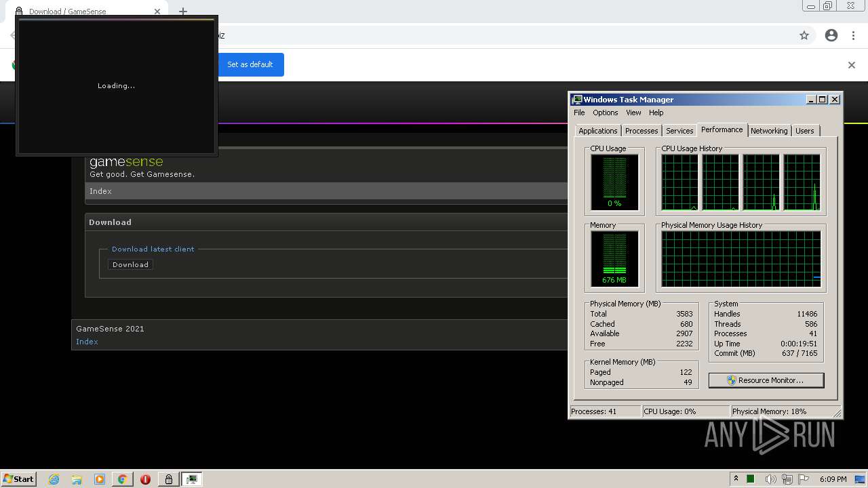868x488 pixels.
Task: Minimize the Chrome window
Action: click(811, 6)
